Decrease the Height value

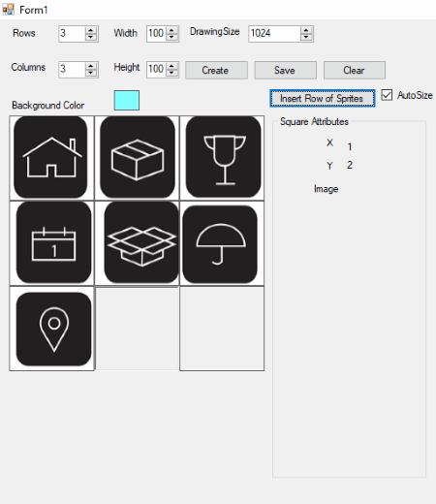pos(171,73)
